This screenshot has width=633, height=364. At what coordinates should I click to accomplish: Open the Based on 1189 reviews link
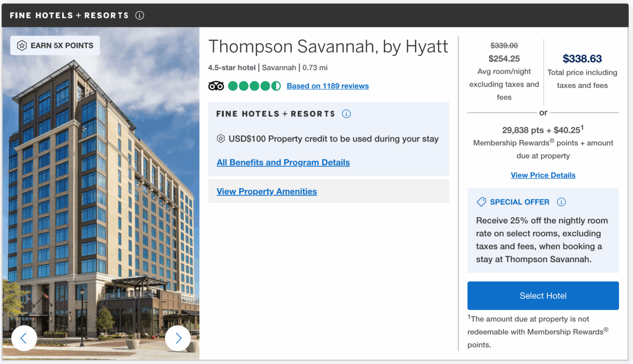pos(328,86)
